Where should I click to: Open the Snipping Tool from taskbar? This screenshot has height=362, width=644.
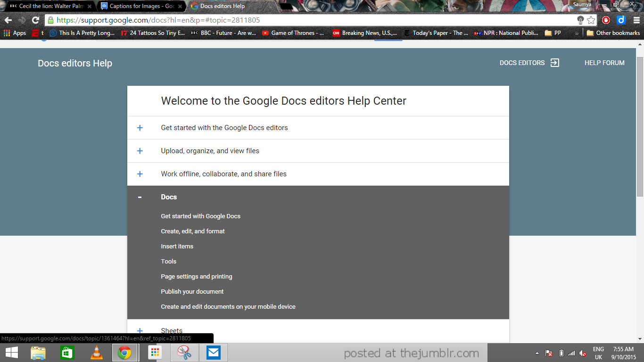coord(184,353)
